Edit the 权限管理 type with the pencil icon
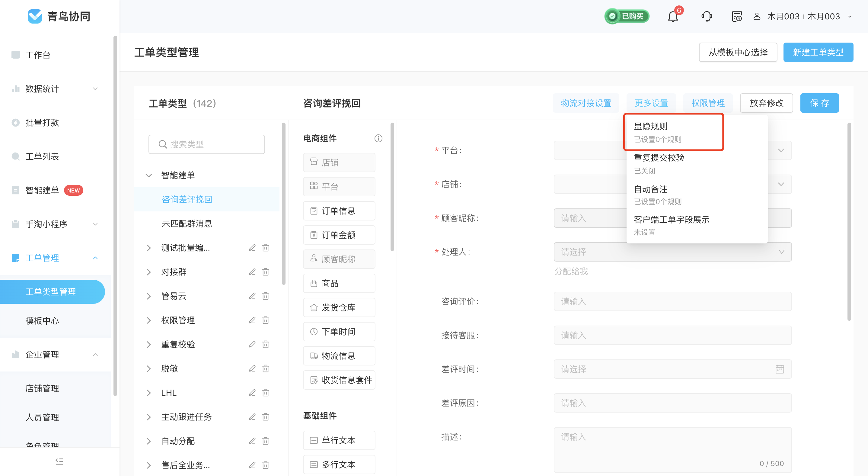This screenshot has width=868, height=476. pyautogui.click(x=252, y=320)
